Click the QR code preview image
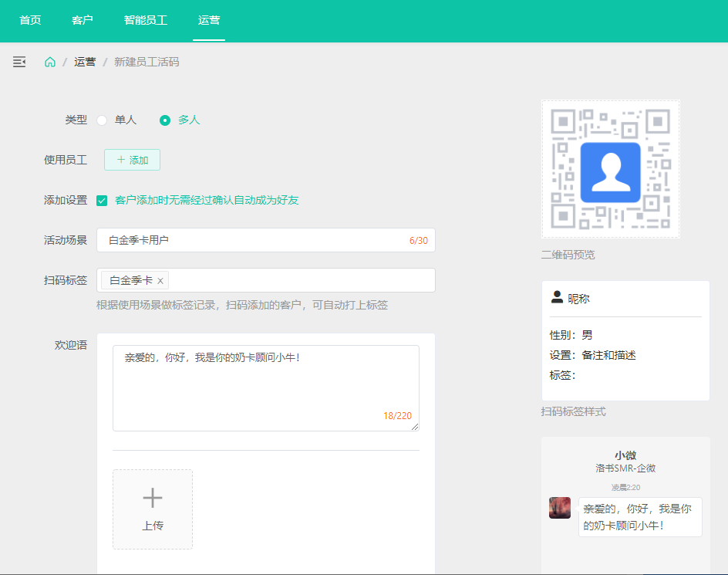The width and height of the screenshot is (728, 575). pyautogui.click(x=611, y=169)
